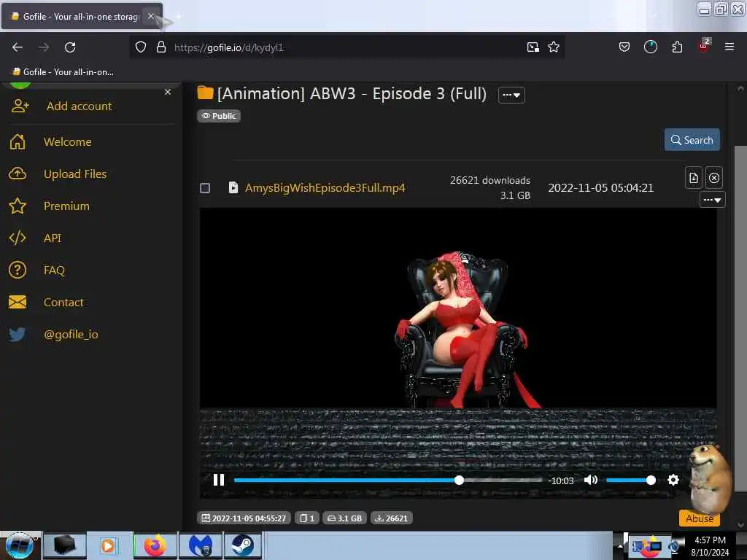Image resolution: width=747 pixels, height=560 pixels.
Task: Click the Upload Files cloud icon
Action: (18, 174)
